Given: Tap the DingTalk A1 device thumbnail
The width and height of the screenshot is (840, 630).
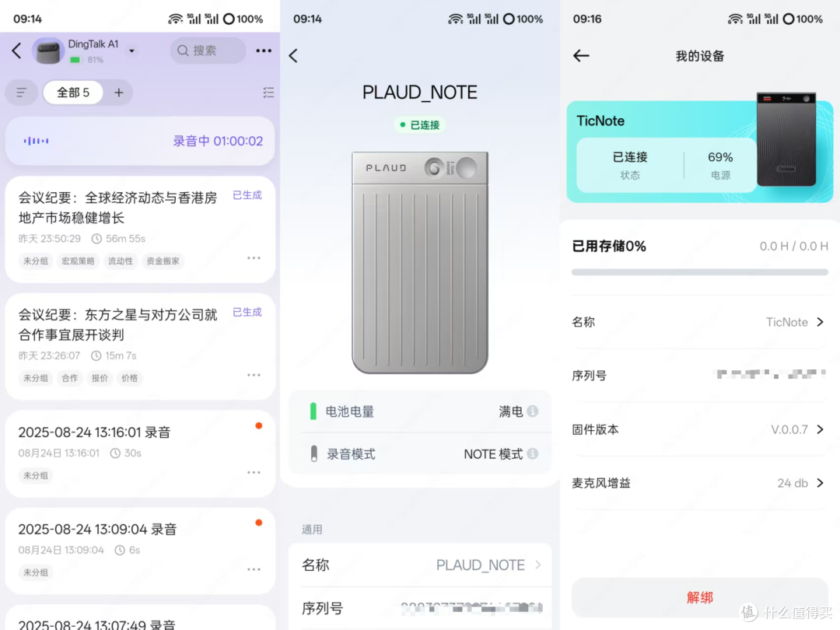Looking at the screenshot, I should (x=48, y=51).
